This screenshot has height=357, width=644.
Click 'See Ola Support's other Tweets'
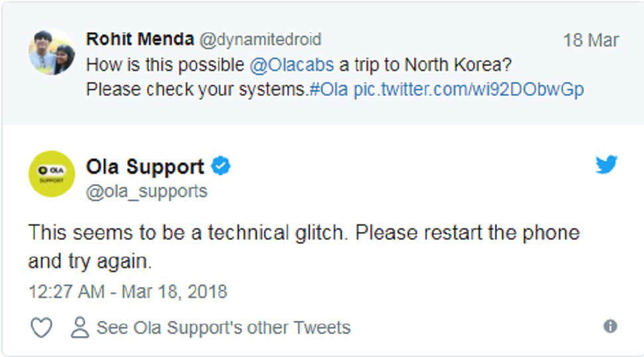pos(223,327)
